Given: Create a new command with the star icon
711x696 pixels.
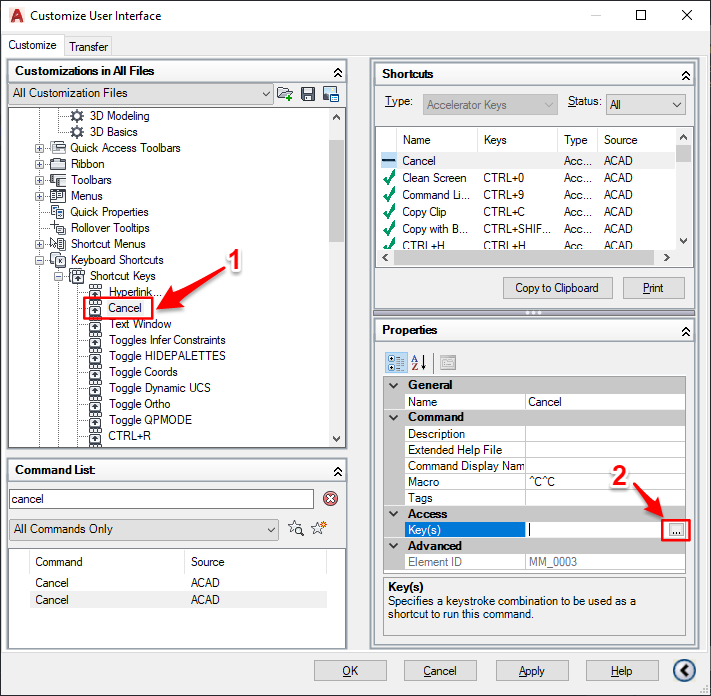Looking at the screenshot, I should pos(319,528).
